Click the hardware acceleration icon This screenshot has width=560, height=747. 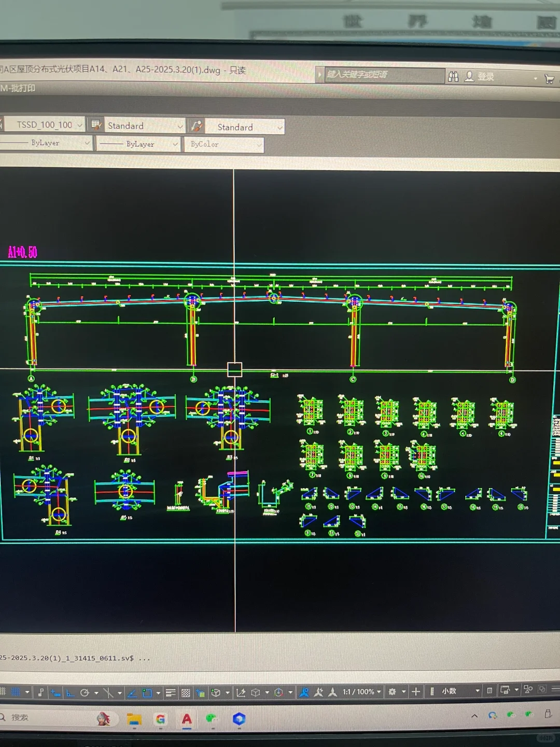(x=542, y=689)
